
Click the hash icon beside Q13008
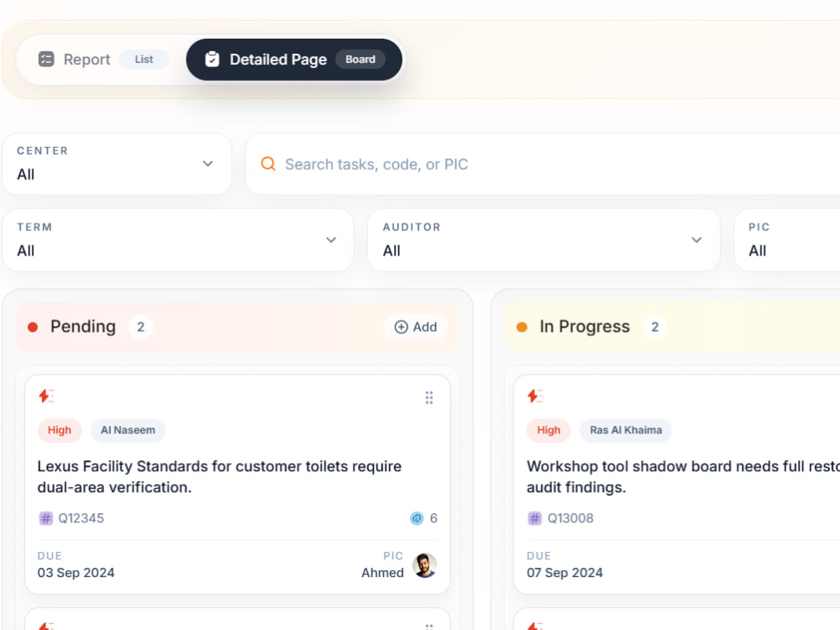click(534, 518)
